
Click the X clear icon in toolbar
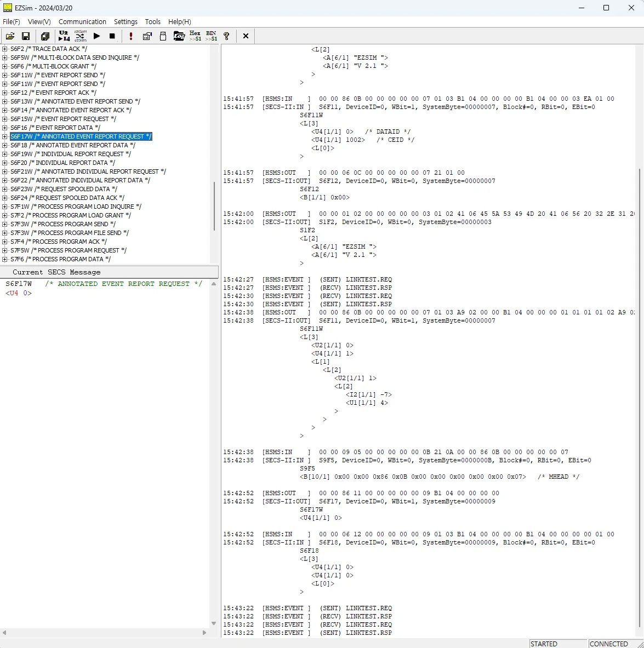[246, 36]
